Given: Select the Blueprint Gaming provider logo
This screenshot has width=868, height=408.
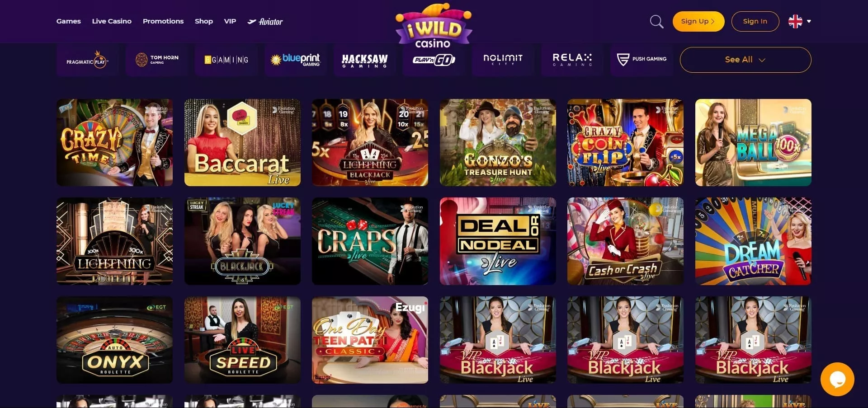Looking at the screenshot, I should (296, 60).
